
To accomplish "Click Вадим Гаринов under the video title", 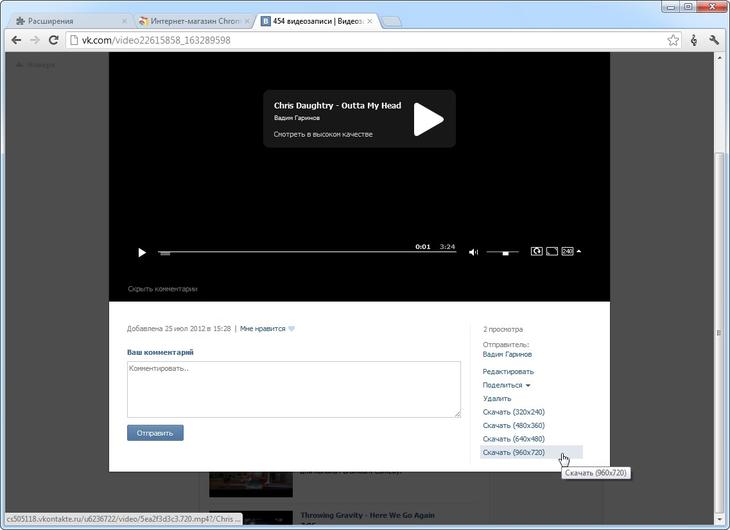I will tap(297, 118).
